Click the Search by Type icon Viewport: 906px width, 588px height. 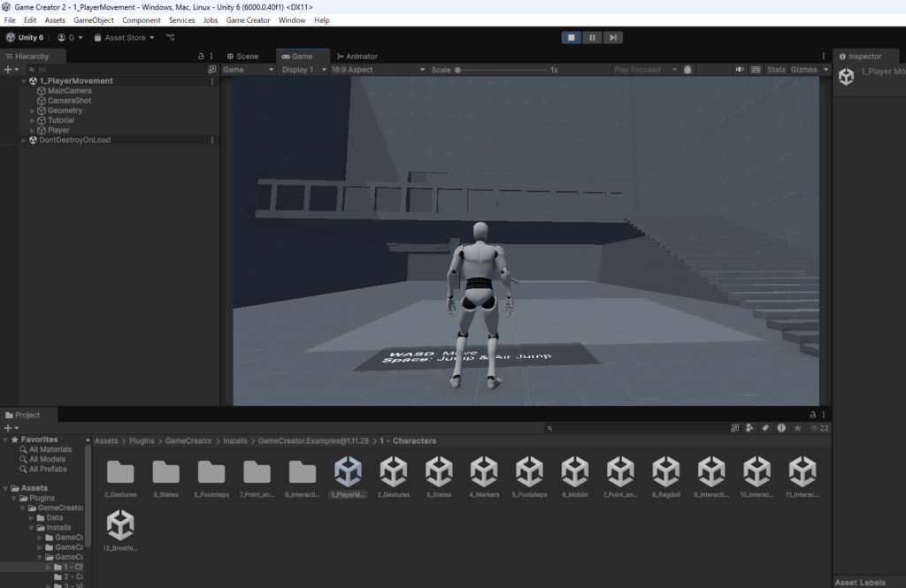(750, 429)
